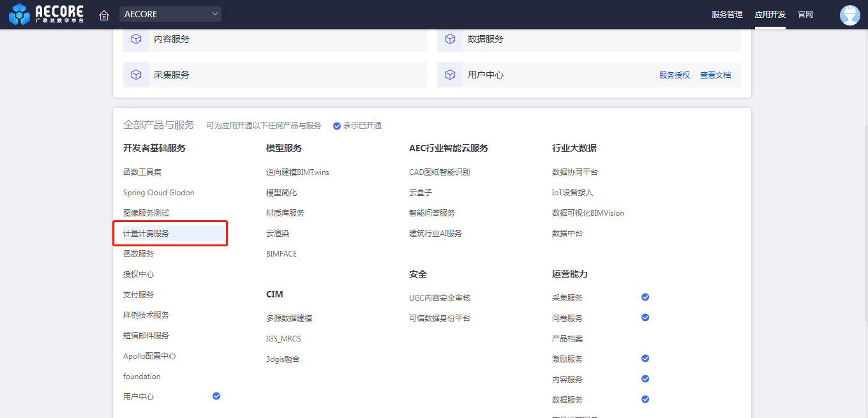
Task: Open CAD图纸智能识别 service
Action: pyautogui.click(x=440, y=172)
